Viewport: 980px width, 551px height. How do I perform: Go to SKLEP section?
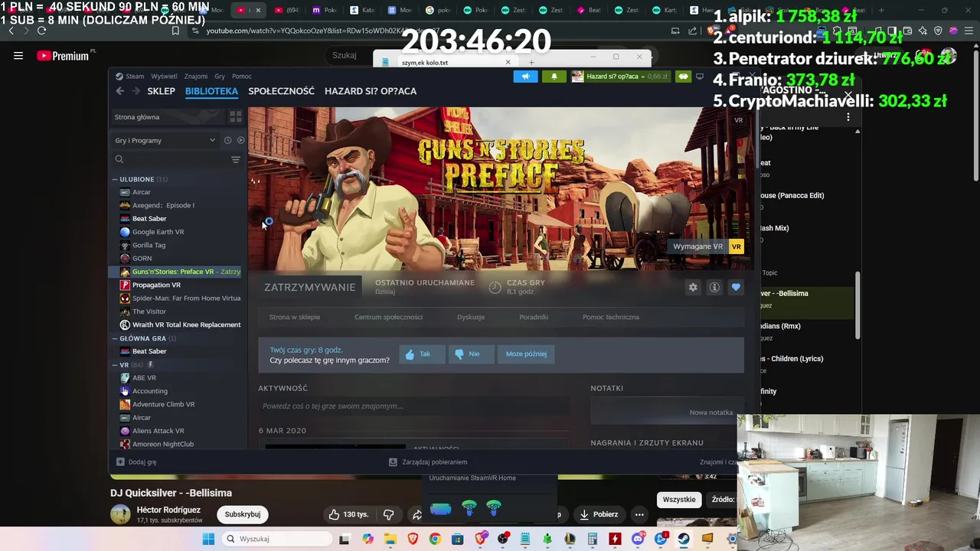point(161,91)
